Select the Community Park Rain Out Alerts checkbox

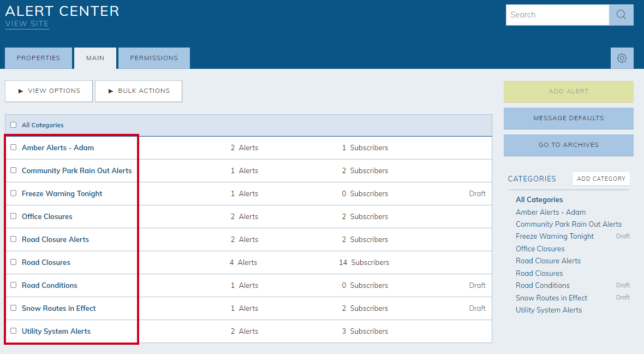coord(14,170)
